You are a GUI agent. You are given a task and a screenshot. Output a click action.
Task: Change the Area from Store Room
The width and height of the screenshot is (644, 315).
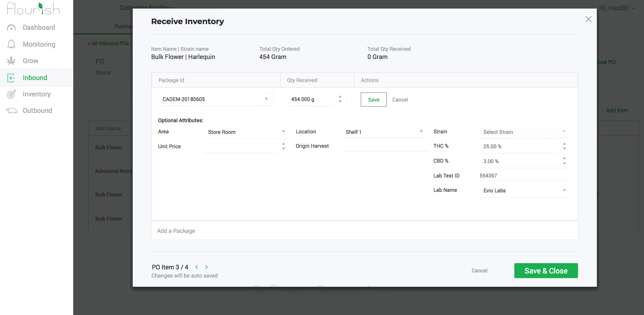[x=283, y=131]
